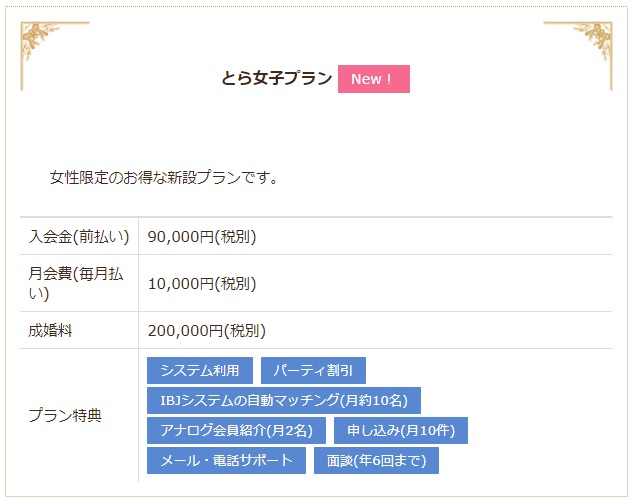This screenshot has width=633, height=500.
Task: Click the 女性限定のお得な新設プランです description text
Action: (x=164, y=178)
